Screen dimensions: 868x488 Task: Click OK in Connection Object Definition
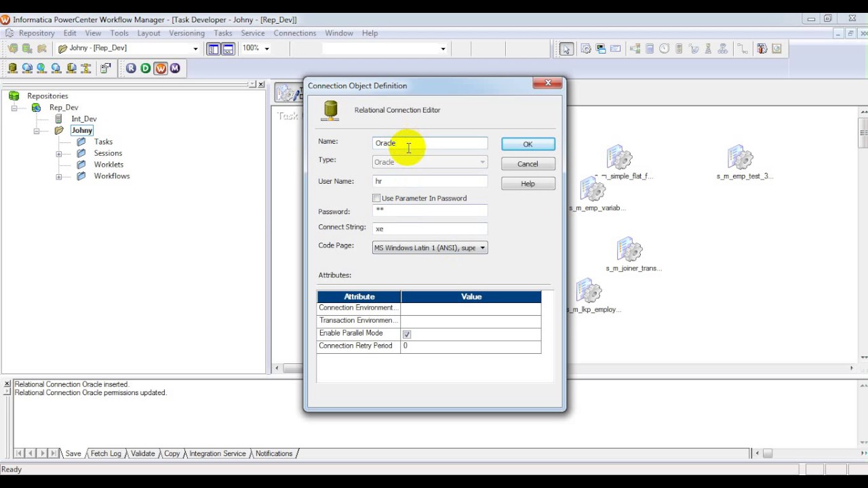click(528, 144)
